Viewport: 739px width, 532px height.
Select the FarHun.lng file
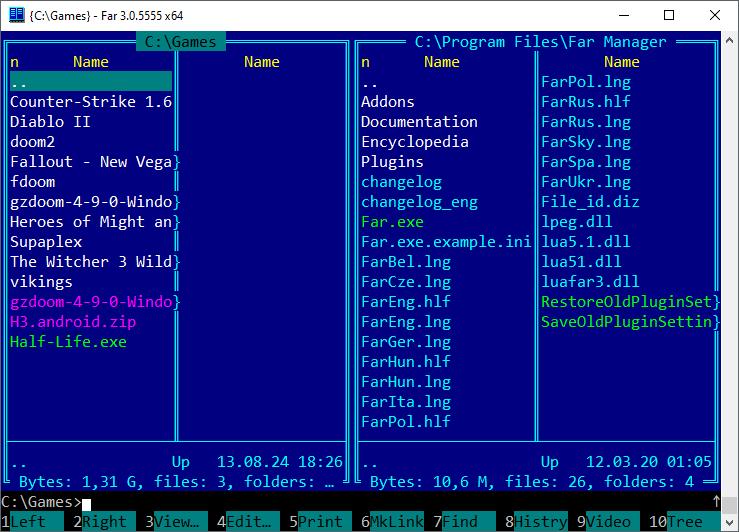pyautogui.click(x=406, y=382)
